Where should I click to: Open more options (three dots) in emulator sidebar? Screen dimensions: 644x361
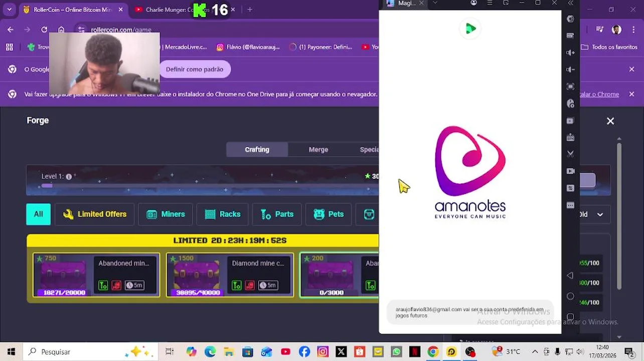click(x=570, y=205)
